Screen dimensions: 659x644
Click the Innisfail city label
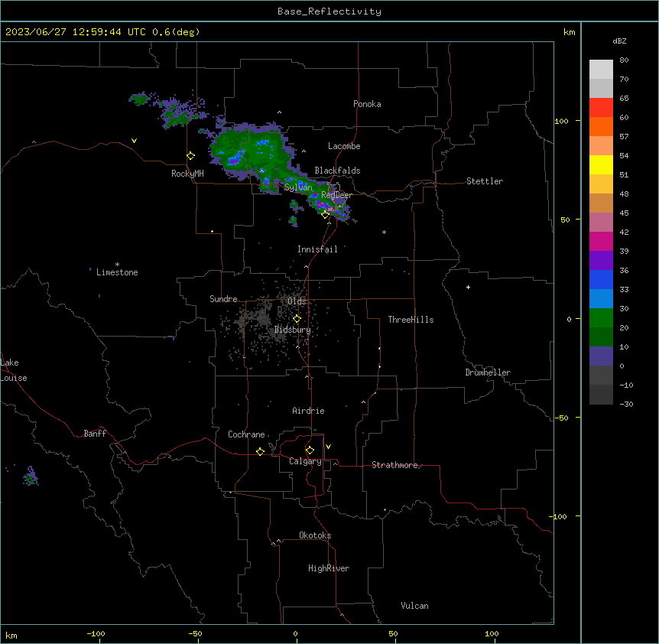coord(317,249)
